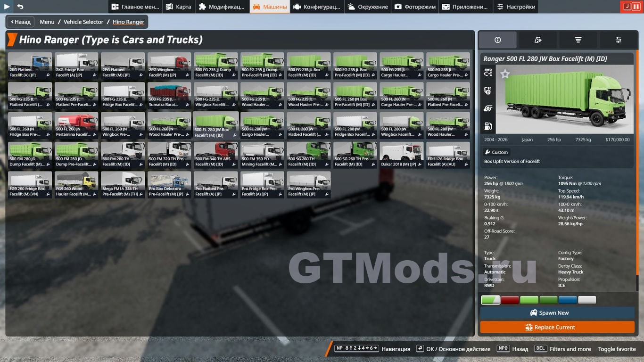Select the Pertamina red tanker thumbnail
The image size is (644, 362).
[x=76, y=125]
